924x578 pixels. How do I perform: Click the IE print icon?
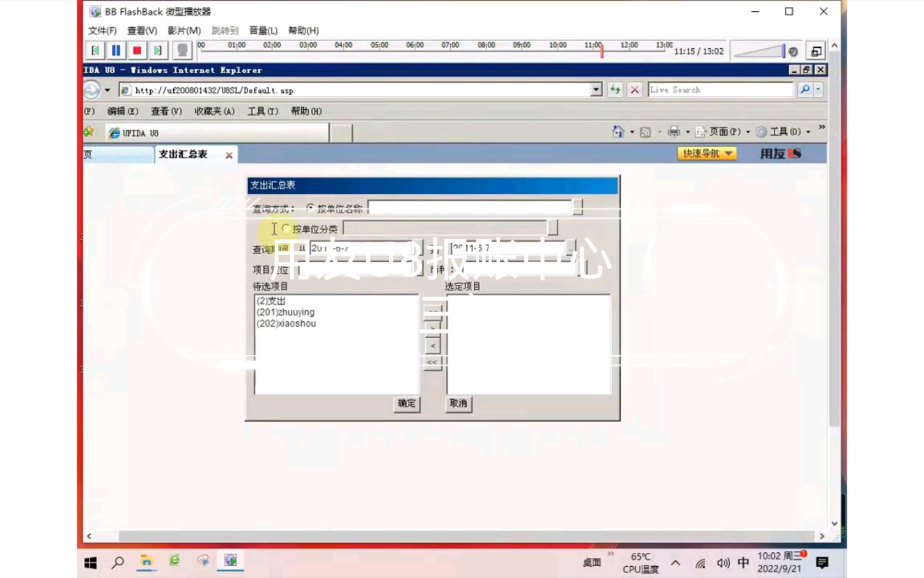point(674,132)
